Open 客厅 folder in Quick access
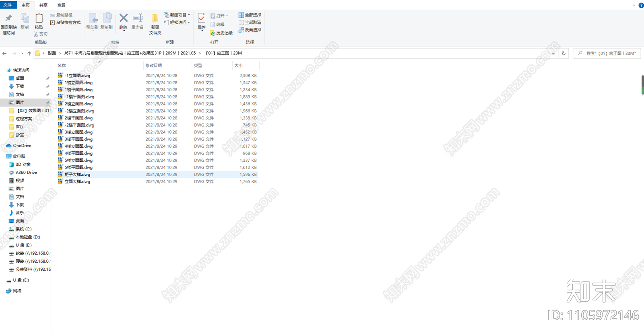The width and height of the screenshot is (644, 331). (x=16, y=127)
